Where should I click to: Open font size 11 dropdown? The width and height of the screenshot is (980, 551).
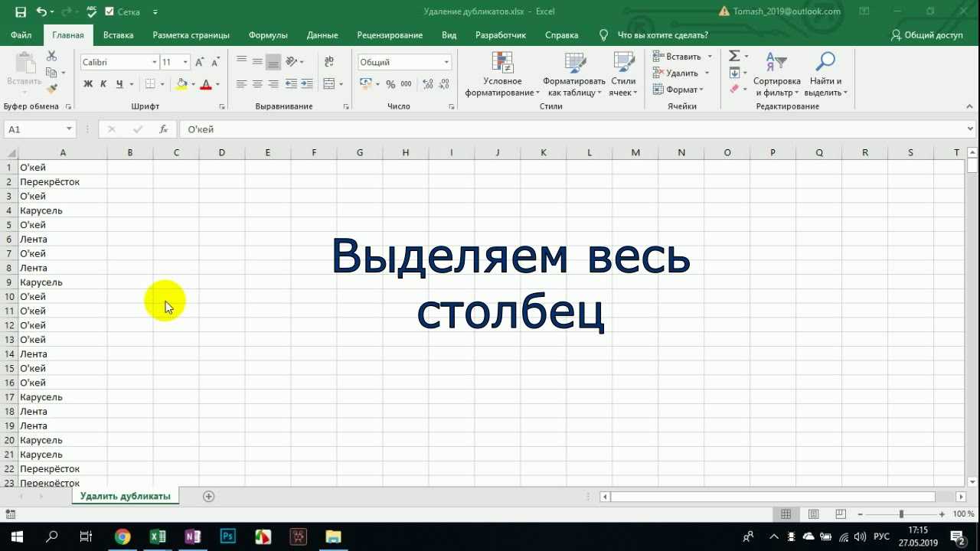point(185,62)
